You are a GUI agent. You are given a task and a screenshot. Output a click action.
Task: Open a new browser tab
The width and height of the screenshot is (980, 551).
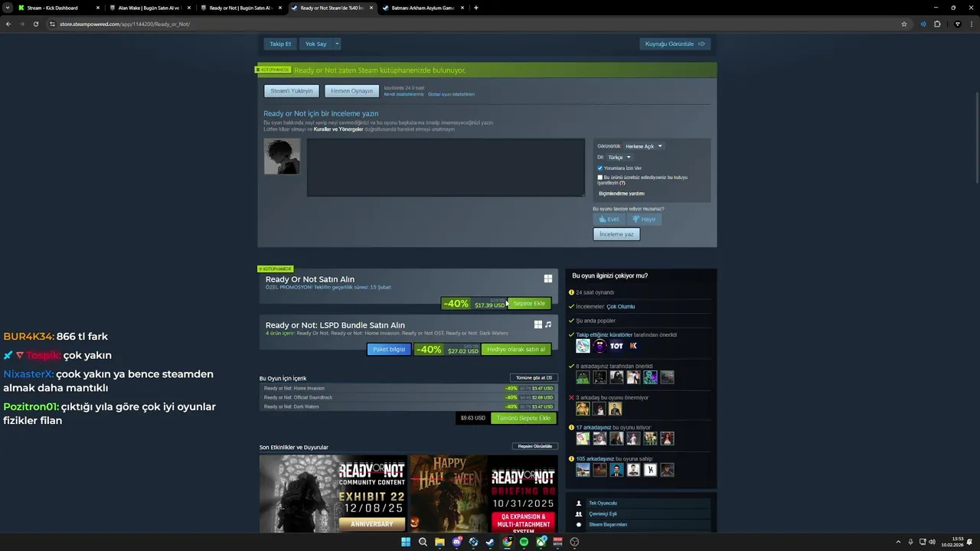(476, 8)
